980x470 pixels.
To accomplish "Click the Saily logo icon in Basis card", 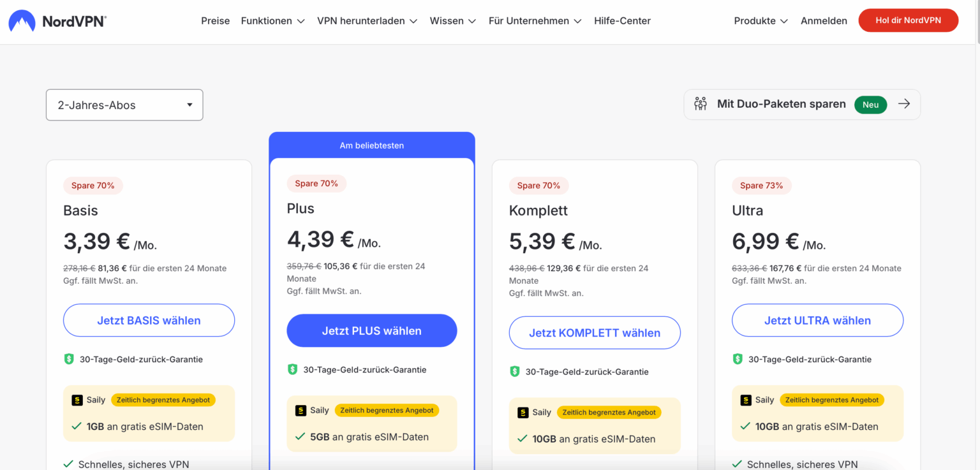I will 77,400.
